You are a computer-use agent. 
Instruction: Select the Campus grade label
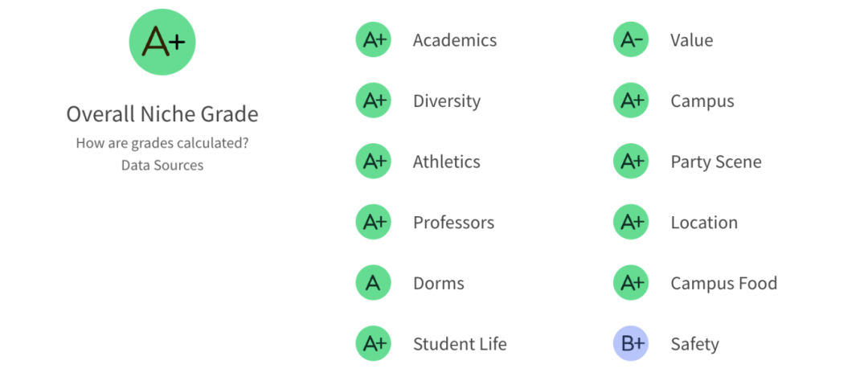[x=702, y=101]
